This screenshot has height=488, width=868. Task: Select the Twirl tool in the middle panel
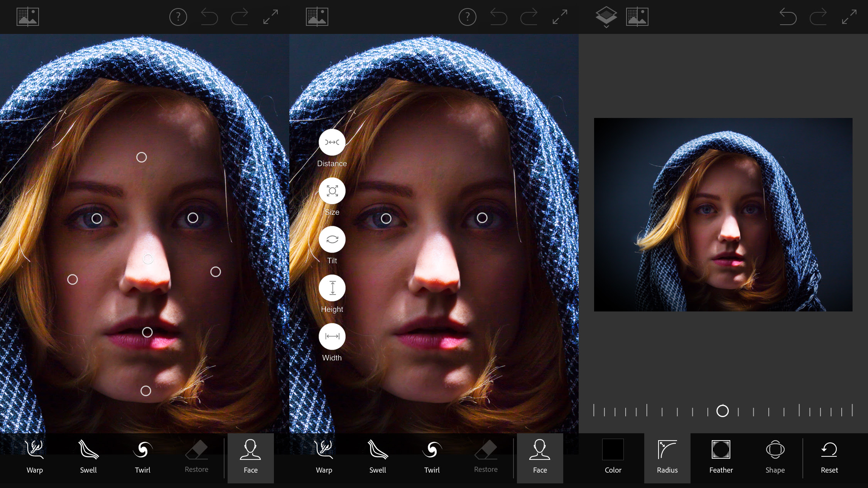[432, 458]
